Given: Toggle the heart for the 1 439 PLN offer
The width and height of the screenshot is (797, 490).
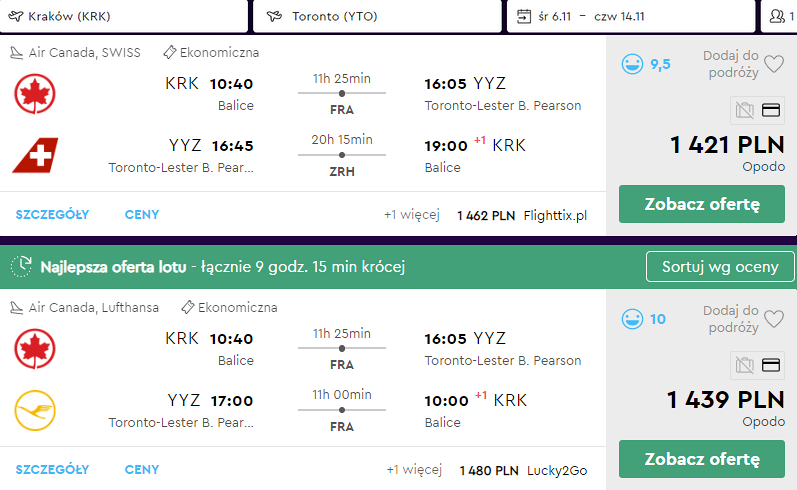Looking at the screenshot, I should [x=773, y=320].
